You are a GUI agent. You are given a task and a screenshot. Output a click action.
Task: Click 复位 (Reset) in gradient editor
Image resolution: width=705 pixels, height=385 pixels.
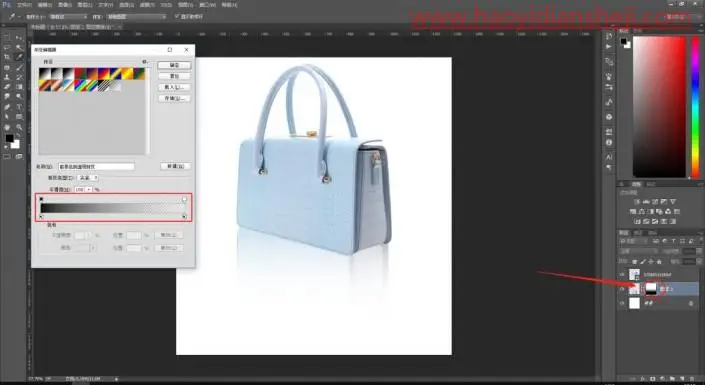174,76
